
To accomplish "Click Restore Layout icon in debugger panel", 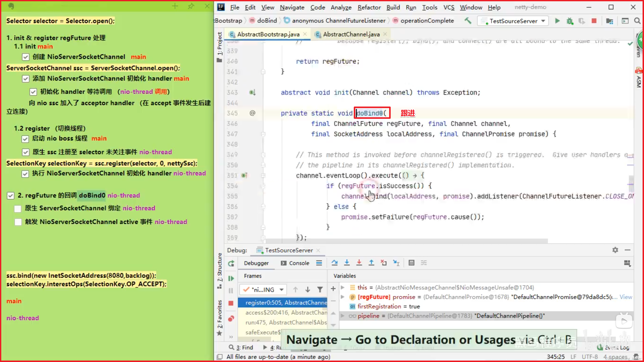I will (627, 263).
